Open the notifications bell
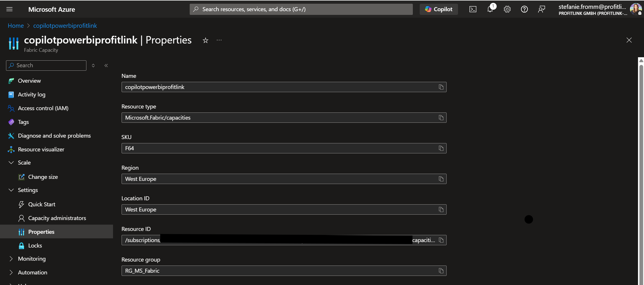The width and height of the screenshot is (644, 285). coord(490,9)
